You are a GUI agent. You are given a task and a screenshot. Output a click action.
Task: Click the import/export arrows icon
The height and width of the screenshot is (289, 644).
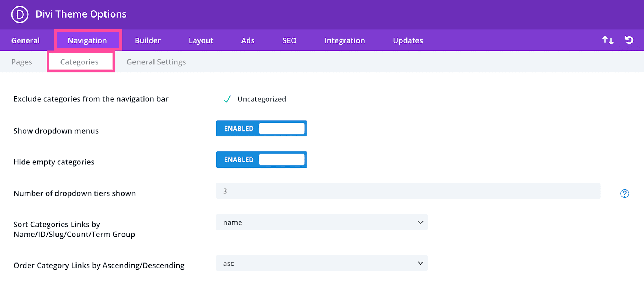pyautogui.click(x=608, y=40)
